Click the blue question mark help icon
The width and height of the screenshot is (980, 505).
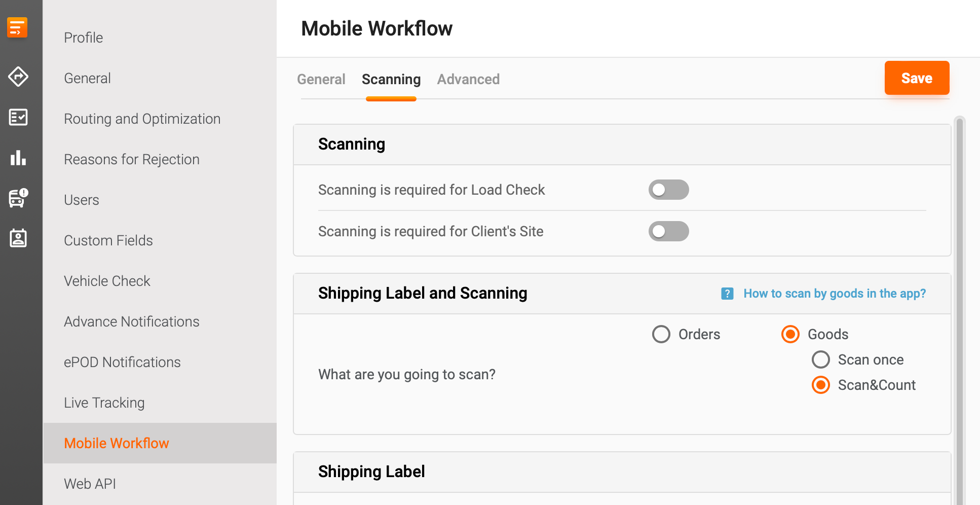pos(727,294)
